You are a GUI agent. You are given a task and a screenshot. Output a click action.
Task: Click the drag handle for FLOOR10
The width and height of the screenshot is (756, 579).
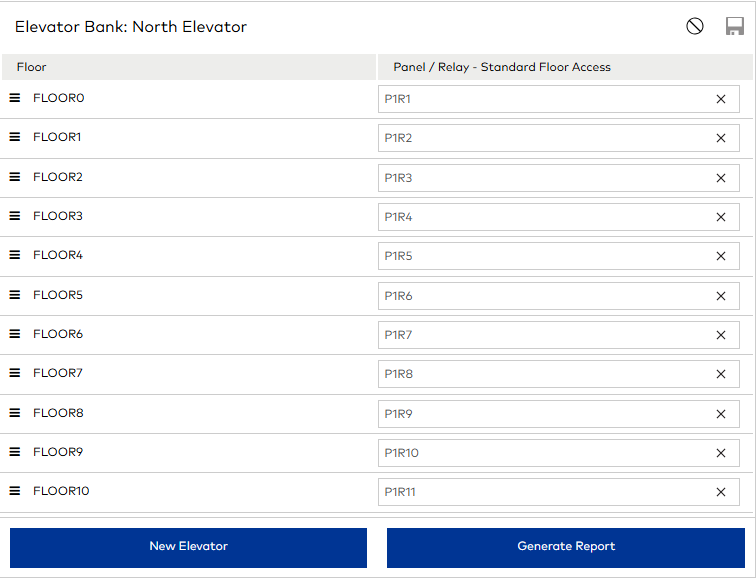point(15,491)
